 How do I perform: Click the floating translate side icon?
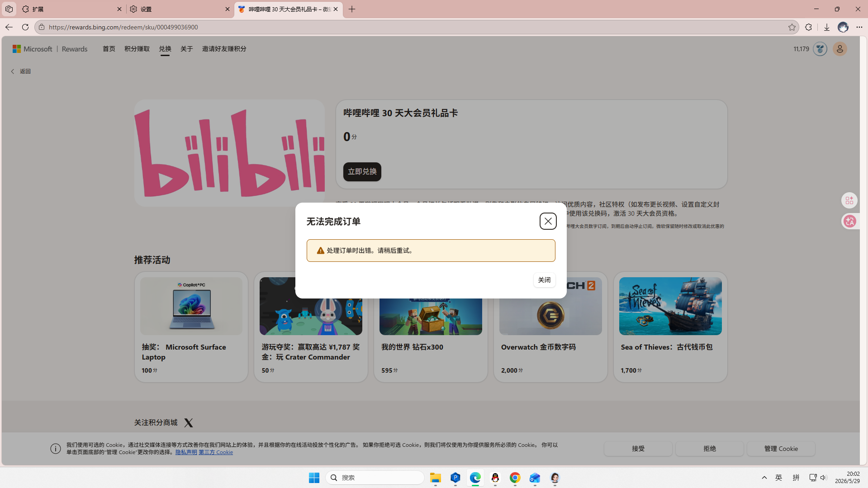click(849, 221)
